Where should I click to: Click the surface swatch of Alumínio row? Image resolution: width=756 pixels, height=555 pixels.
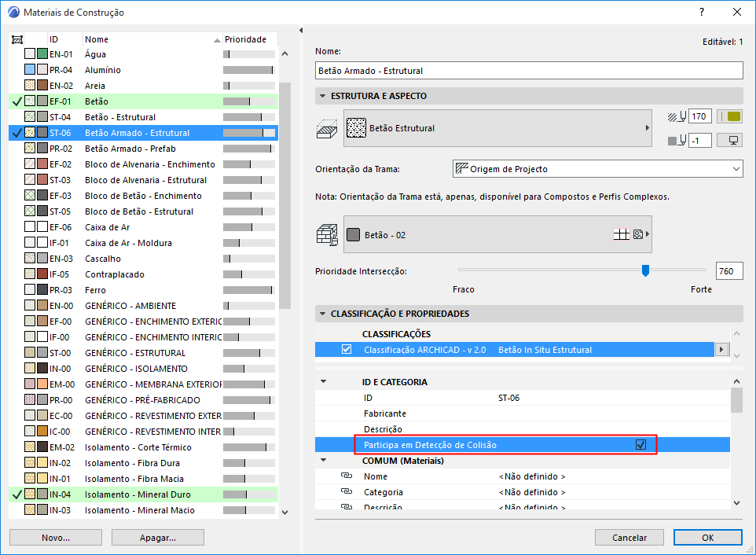click(x=42, y=69)
